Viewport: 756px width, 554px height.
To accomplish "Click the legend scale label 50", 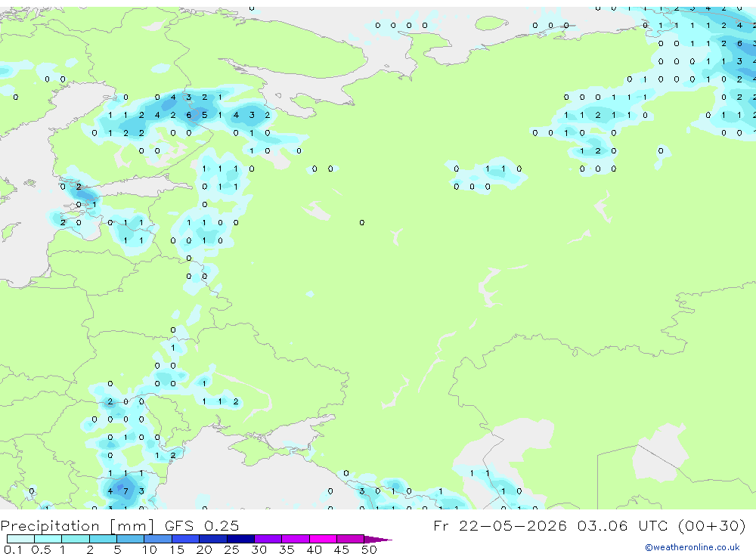I will click(369, 549).
